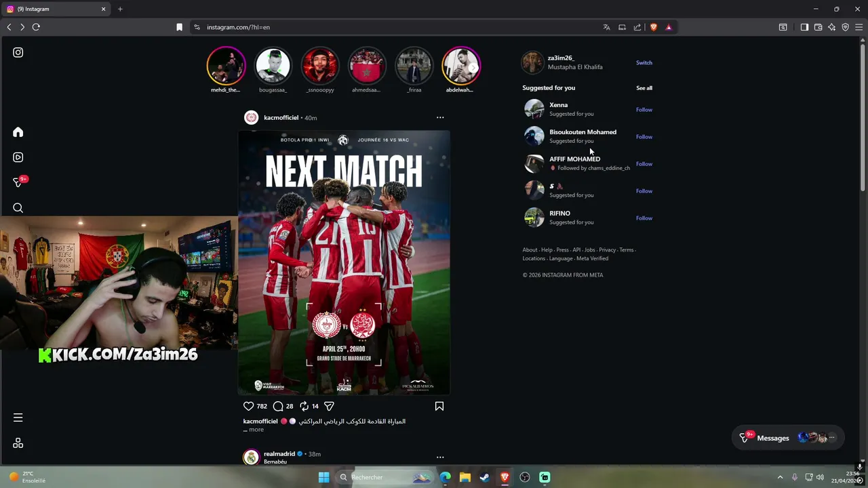
Task: Open sidebar Messages icon with 9+ badge
Action: click(x=19, y=182)
